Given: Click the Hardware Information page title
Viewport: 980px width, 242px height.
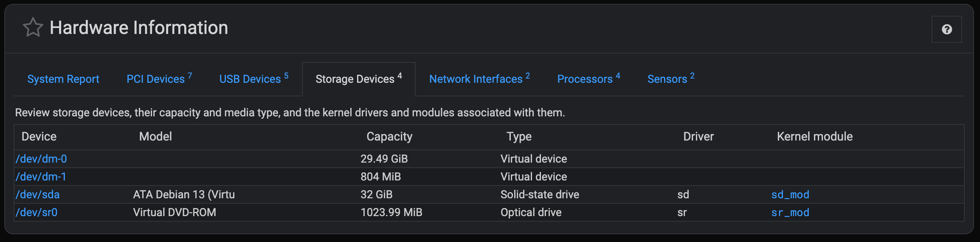Looking at the screenshot, I should pyautogui.click(x=139, y=28).
